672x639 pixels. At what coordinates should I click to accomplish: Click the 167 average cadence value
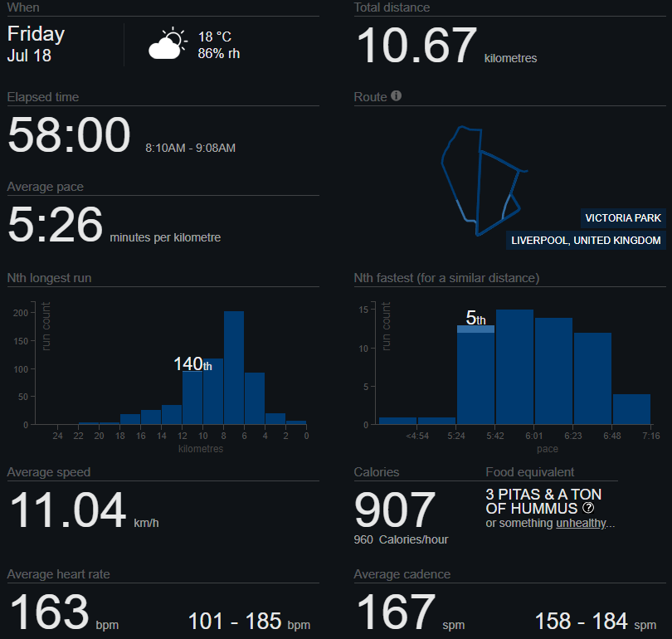point(396,612)
